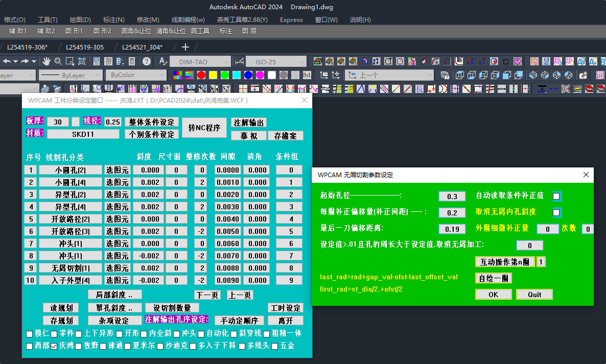Click the camera create view icon
Image resolution: width=606 pixels, height=364 pixels.
point(583,75)
